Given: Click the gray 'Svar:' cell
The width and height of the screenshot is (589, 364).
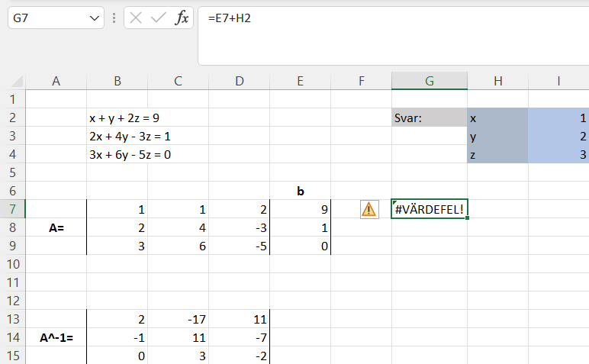Looking at the screenshot, I should tap(429, 118).
